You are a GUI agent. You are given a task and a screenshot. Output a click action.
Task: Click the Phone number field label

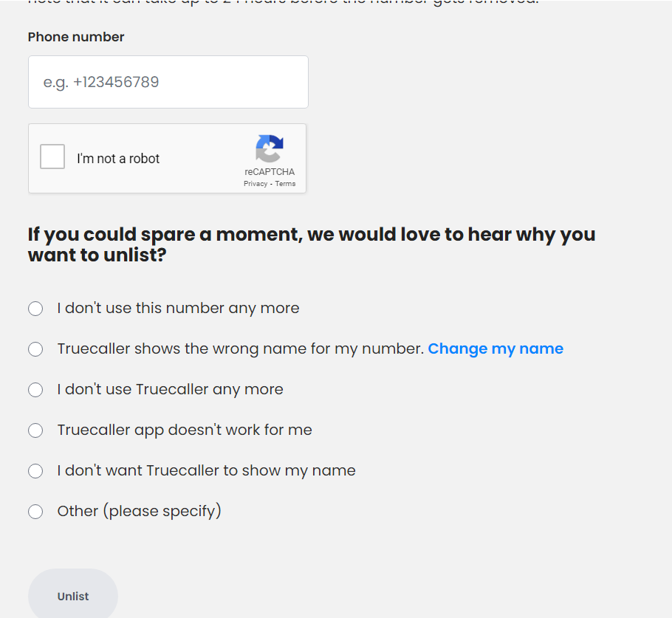point(76,37)
